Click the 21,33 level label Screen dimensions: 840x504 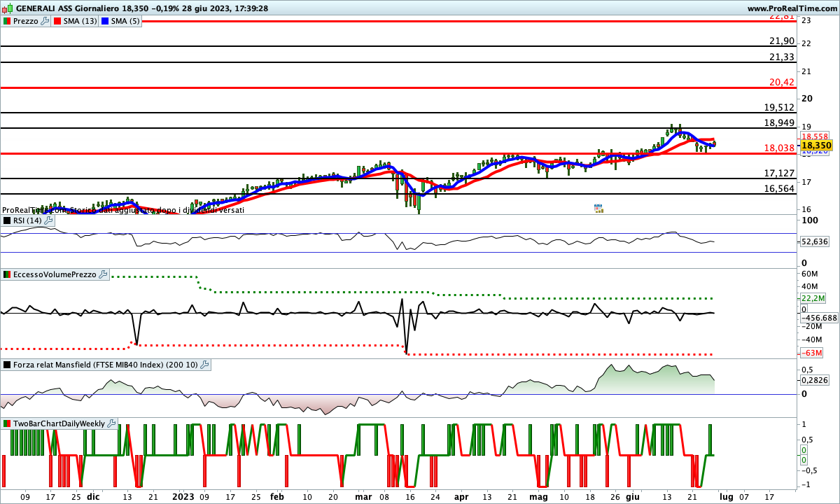pos(782,57)
